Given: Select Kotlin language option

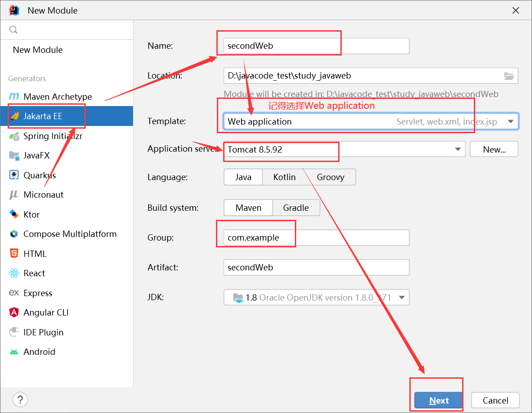Looking at the screenshot, I should pyautogui.click(x=284, y=177).
